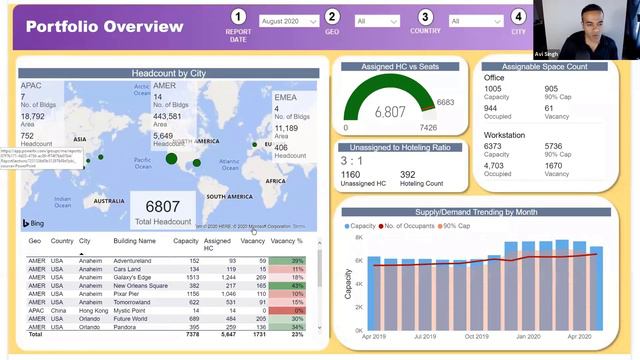Click the green bubble over Europe on map
The height and width of the screenshot is (360, 640).
pyautogui.click(x=254, y=144)
